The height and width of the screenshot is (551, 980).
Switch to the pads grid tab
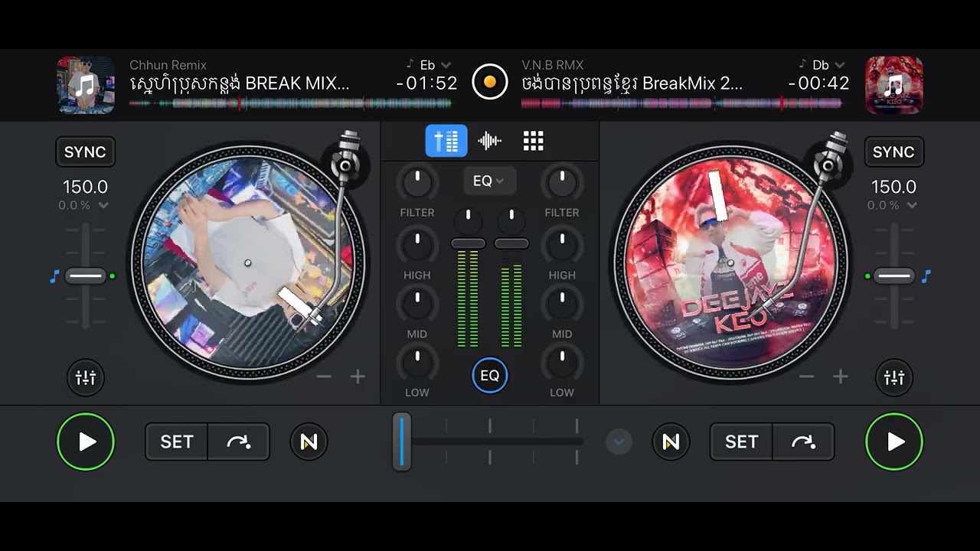533,141
